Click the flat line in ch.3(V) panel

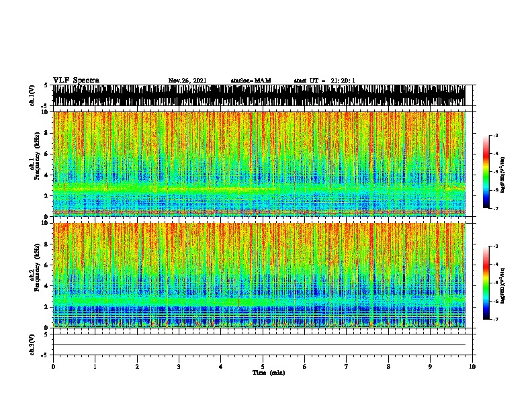pyautogui.click(x=259, y=345)
